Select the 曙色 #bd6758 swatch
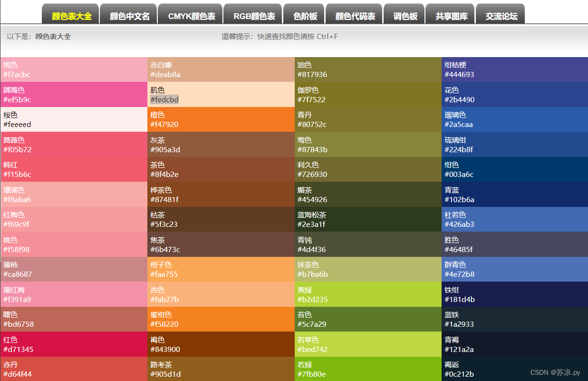The width and height of the screenshot is (588, 381). pyautogui.click(x=74, y=319)
